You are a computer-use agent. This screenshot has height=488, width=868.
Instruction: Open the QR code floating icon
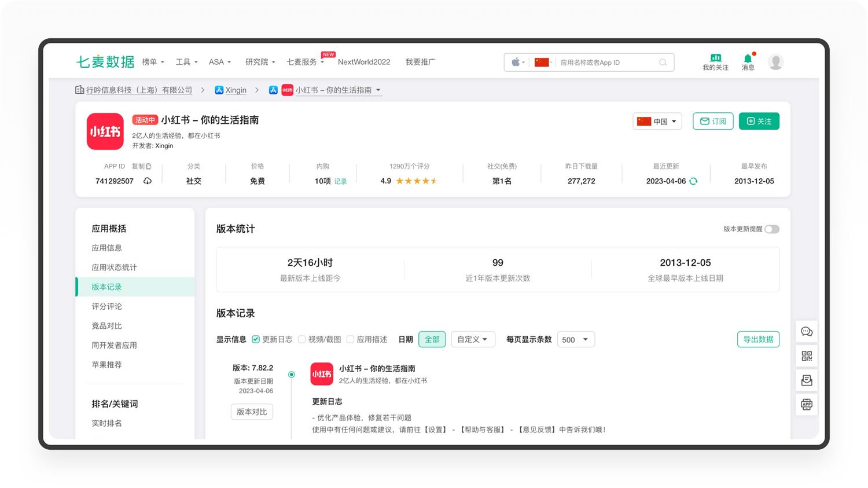[807, 356]
